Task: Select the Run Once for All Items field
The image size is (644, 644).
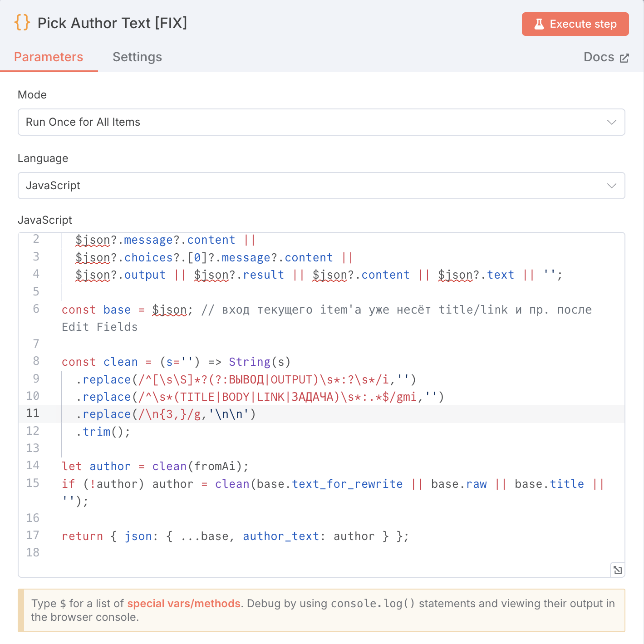Action: [309, 122]
